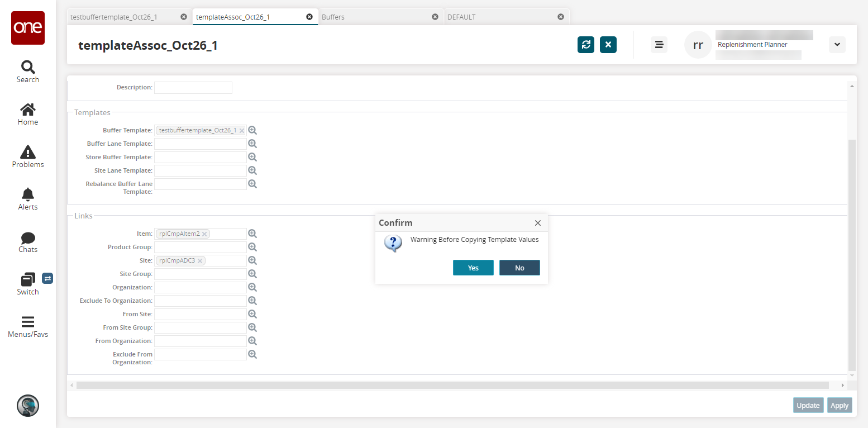Click the blue swap arrows badge
This screenshot has height=428, width=868.
pyautogui.click(x=47, y=278)
